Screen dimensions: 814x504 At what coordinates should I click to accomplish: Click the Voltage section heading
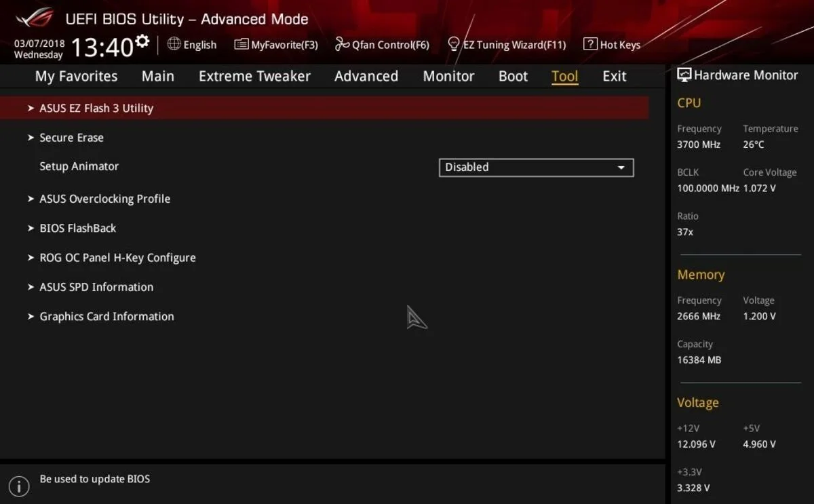tap(697, 403)
